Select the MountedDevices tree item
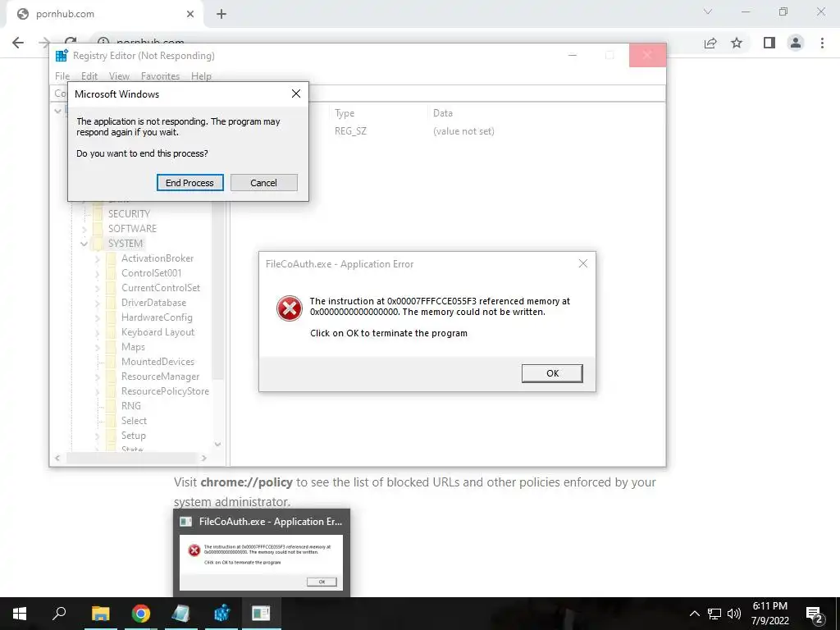840x630 pixels. (157, 362)
